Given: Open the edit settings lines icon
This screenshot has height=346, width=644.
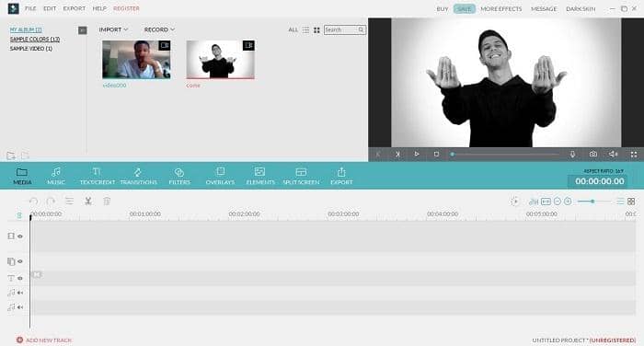Looking at the screenshot, I should pos(69,201).
